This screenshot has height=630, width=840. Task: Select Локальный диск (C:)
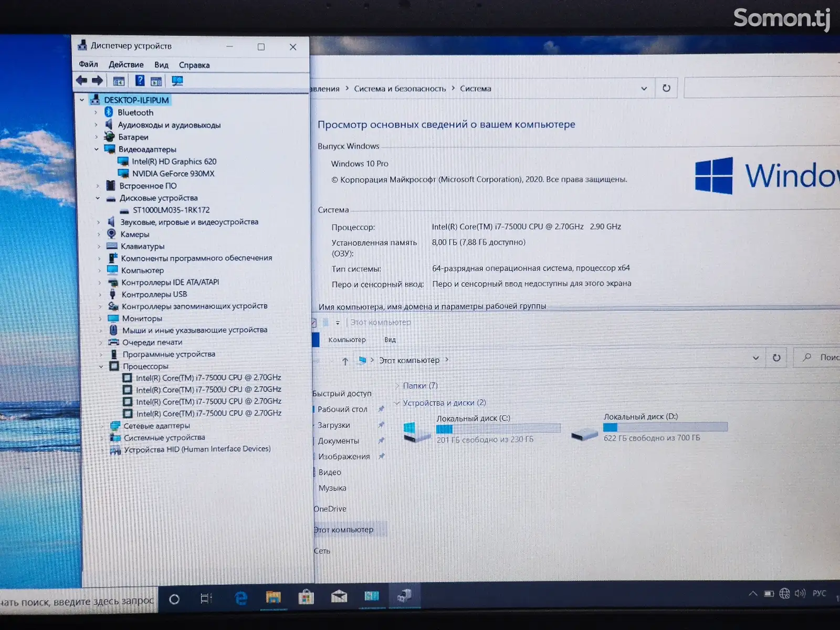(x=481, y=429)
